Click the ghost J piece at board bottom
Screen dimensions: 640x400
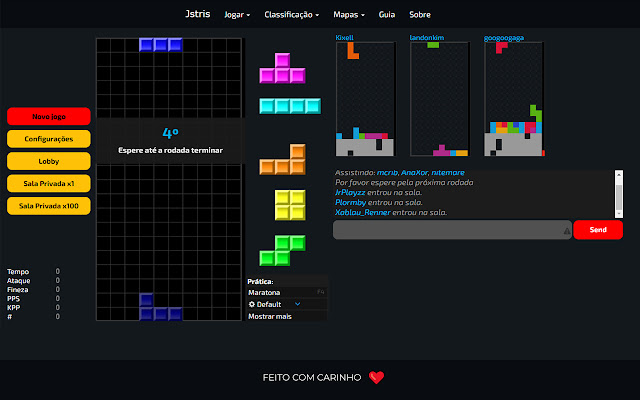coord(161,307)
